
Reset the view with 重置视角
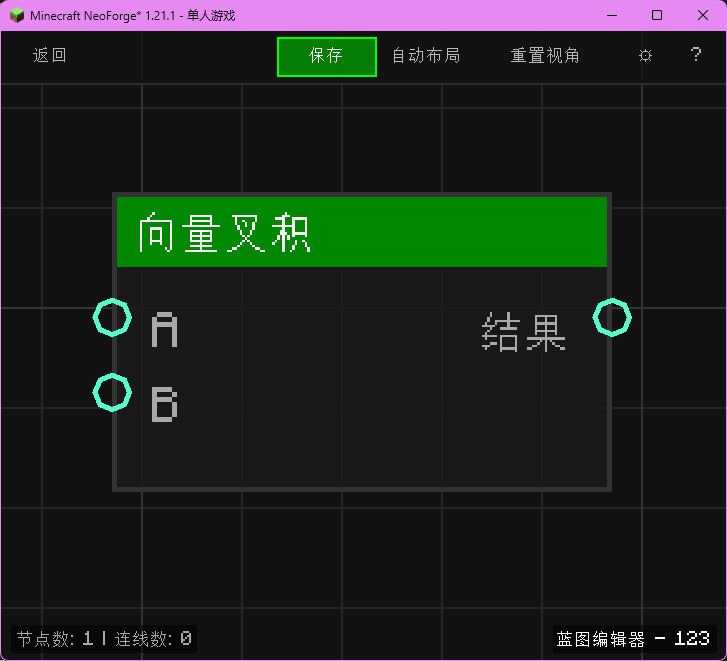(x=545, y=56)
